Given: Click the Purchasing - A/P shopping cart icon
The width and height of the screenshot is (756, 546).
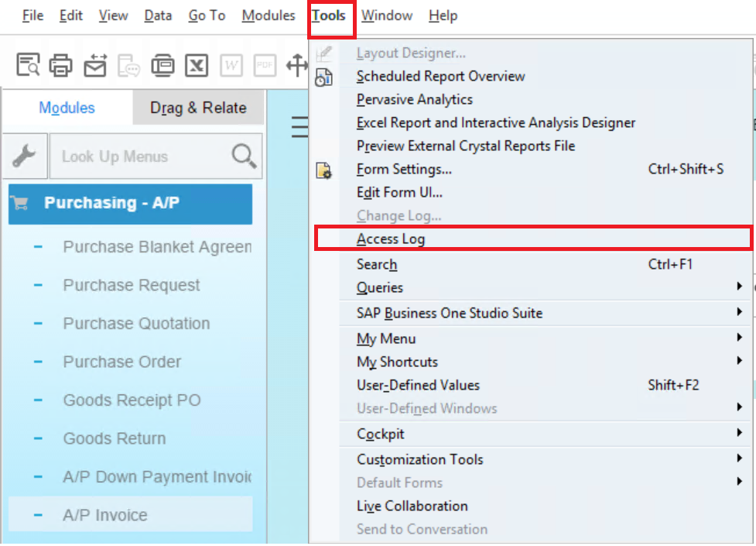Looking at the screenshot, I should (20, 204).
